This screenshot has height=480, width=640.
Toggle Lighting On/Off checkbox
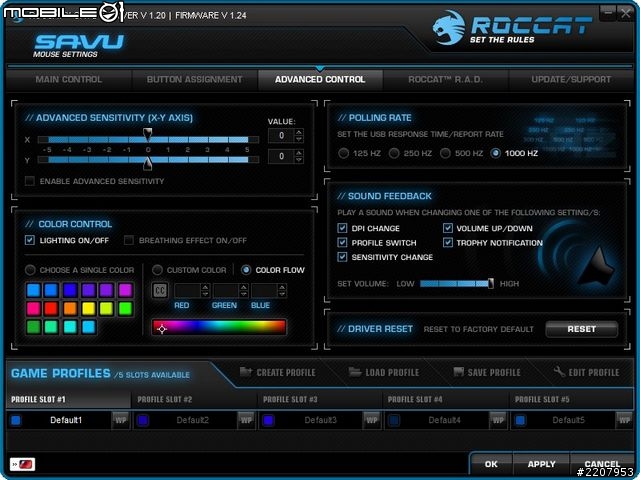click(30, 240)
